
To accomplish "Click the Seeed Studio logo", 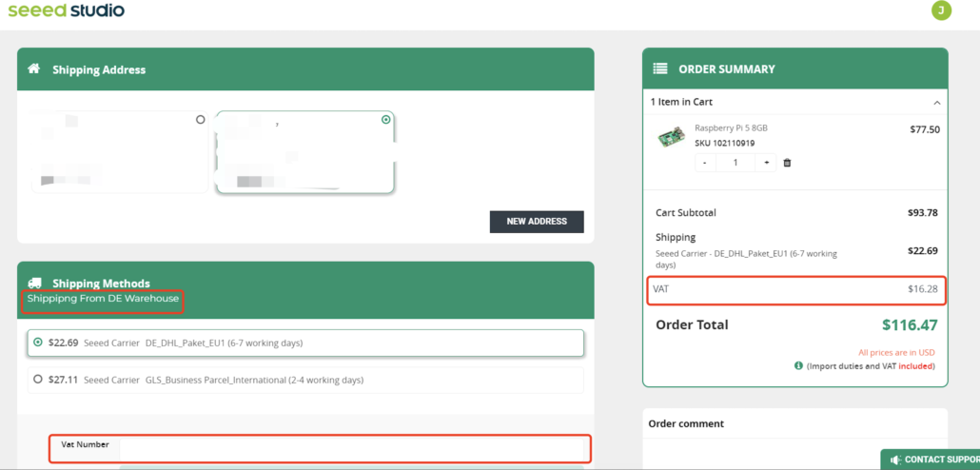I will 66,11.
